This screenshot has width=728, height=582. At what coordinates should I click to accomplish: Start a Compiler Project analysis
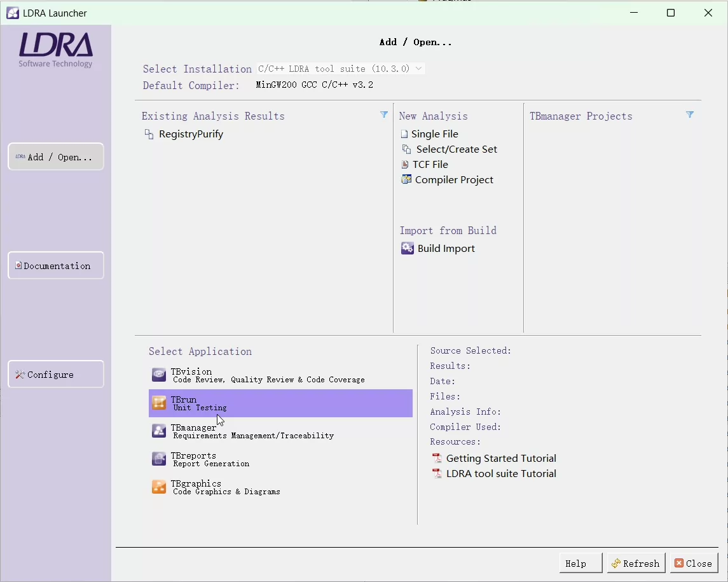pyautogui.click(x=454, y=180)
